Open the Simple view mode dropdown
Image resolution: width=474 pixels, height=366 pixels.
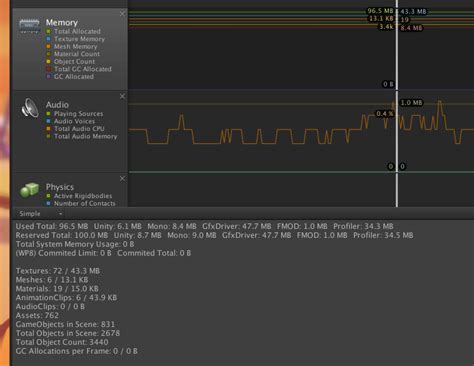click(x=41, y=214)
